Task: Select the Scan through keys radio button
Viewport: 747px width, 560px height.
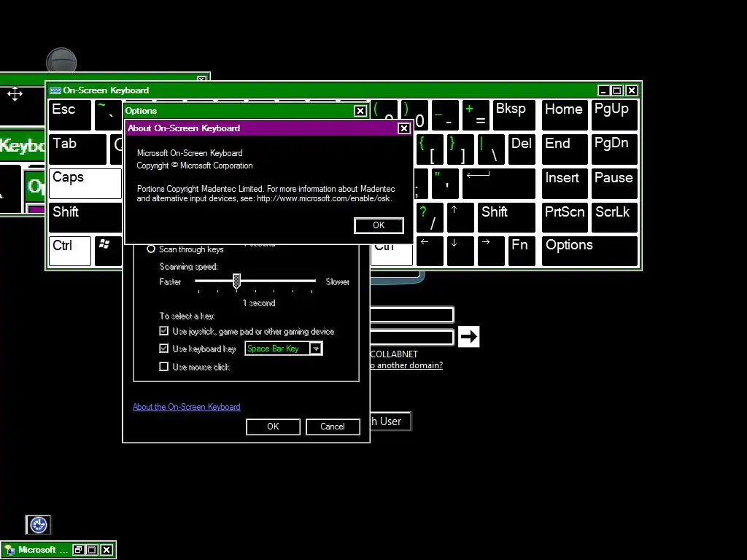Action: (151, 249)
